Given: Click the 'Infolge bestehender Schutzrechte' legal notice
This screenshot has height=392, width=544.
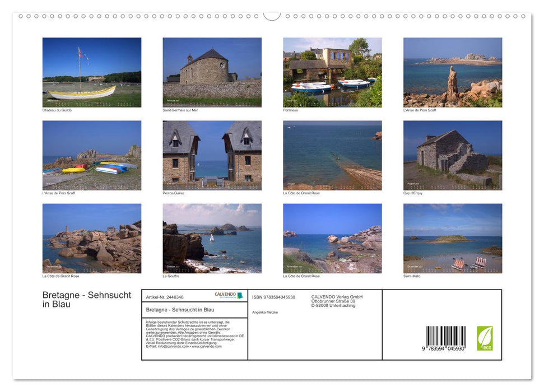Looking at the screenshot, I should point(195,334).
